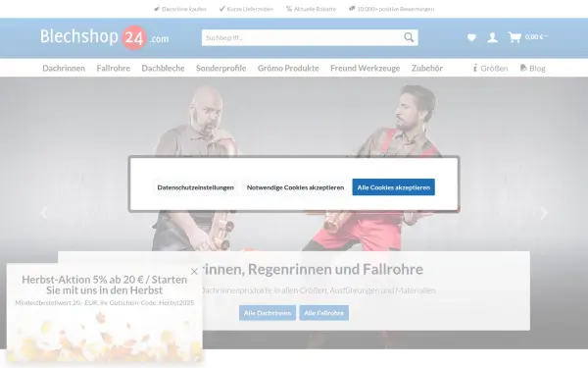Viewport: 588px width, 368px height.
Task: Click the Blechshop24.com logo
Action: (x=105, y=37)
